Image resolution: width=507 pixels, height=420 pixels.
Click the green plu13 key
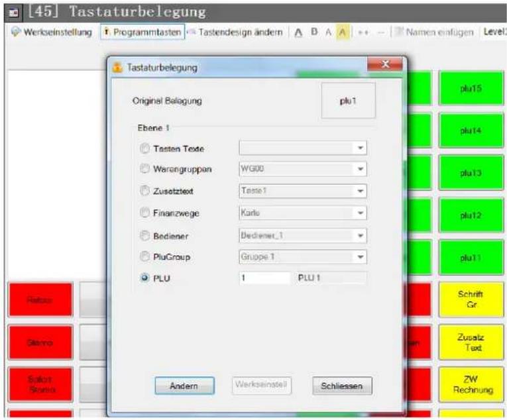[x=471, y=173]
